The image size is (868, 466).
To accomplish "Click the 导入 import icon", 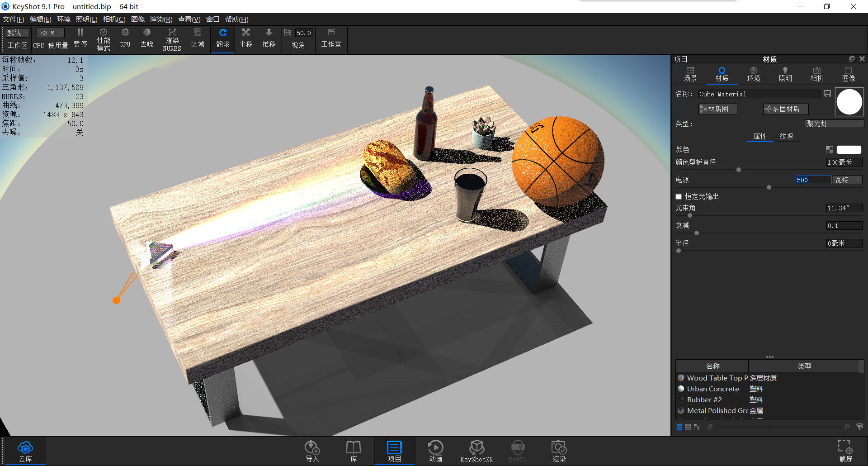I will click(x=312, y=450).
